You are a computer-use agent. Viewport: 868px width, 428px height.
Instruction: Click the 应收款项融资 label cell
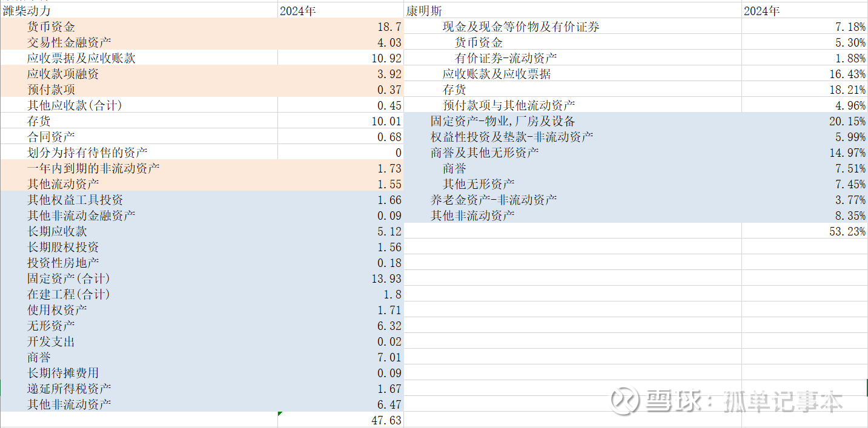point(139,74)
